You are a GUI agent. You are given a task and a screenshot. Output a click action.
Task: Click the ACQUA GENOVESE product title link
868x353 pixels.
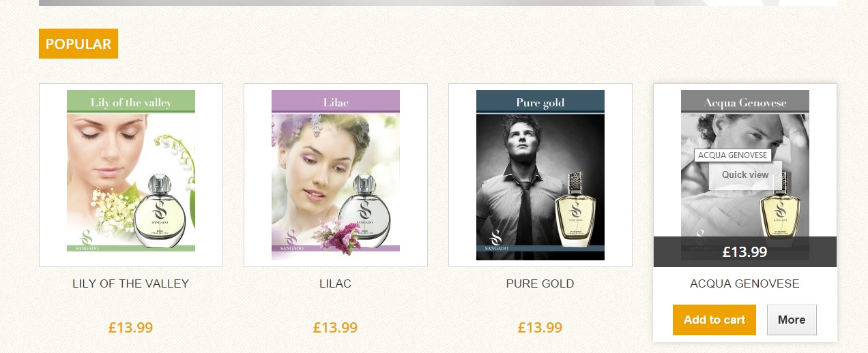[745, 283]
